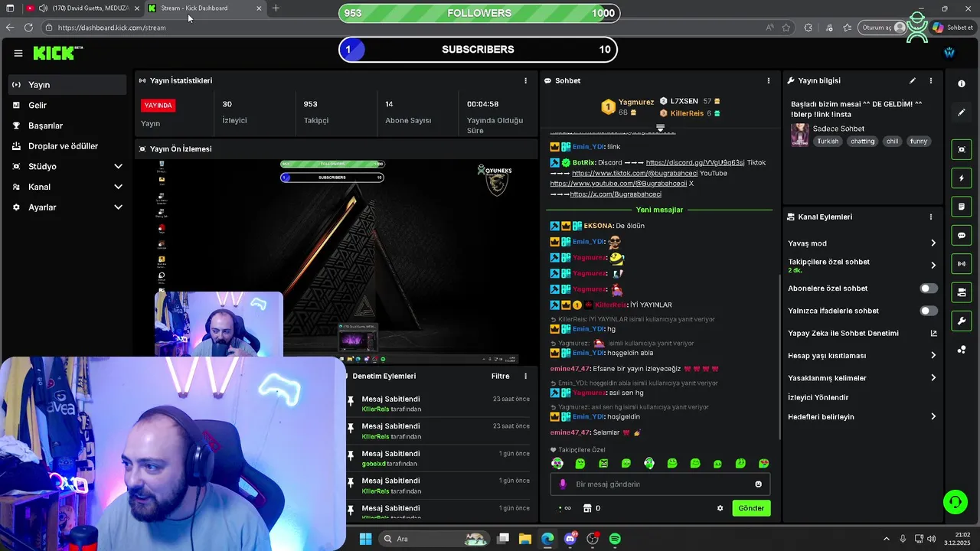The height and width of the screenshot is (551, 980).
Task: Select Gelir in left sidebar
Action: (67, 106)
